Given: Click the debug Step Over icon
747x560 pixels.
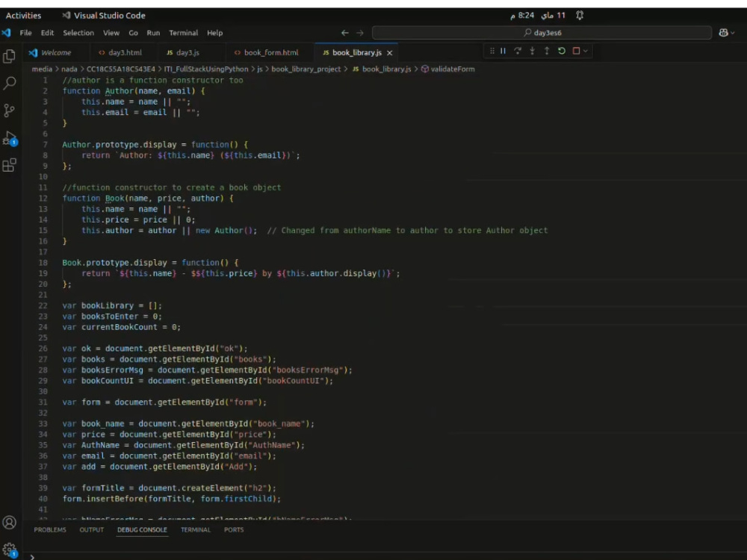Looking at the screenshot, I should tap(518, 51).
